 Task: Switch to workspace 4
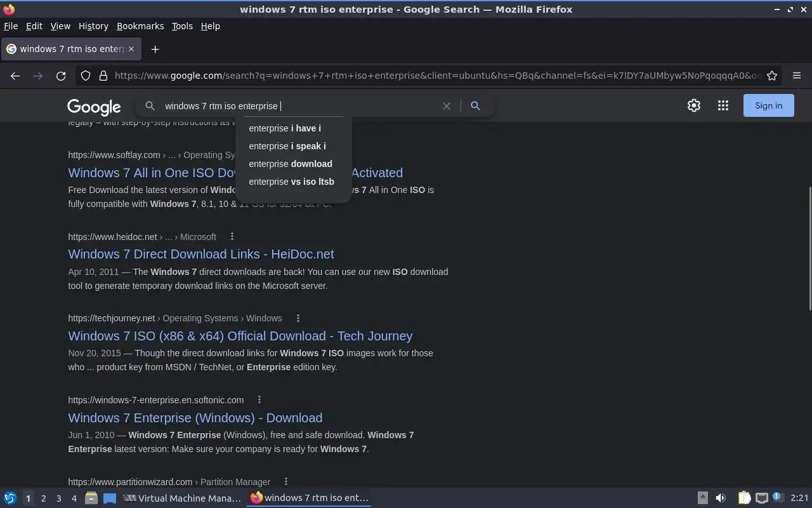(74, 498)
